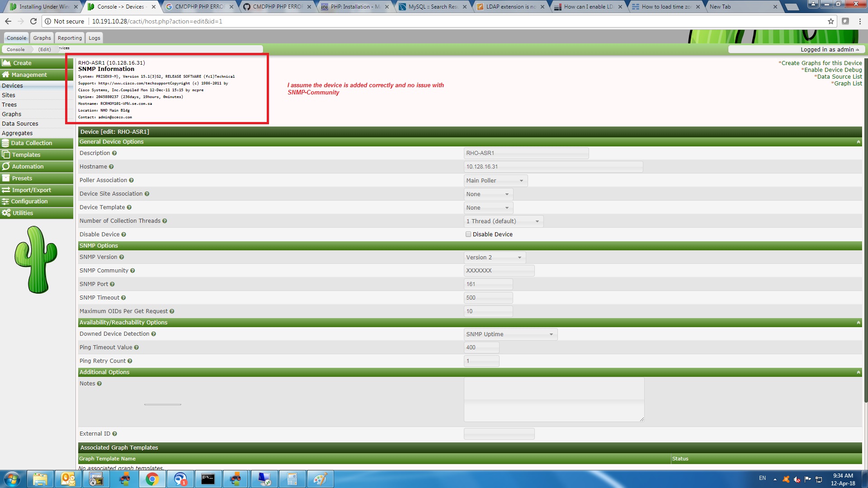Switch to the Graphs tab
This screenshot has height=488, width=868.
(x=42, y=38)
